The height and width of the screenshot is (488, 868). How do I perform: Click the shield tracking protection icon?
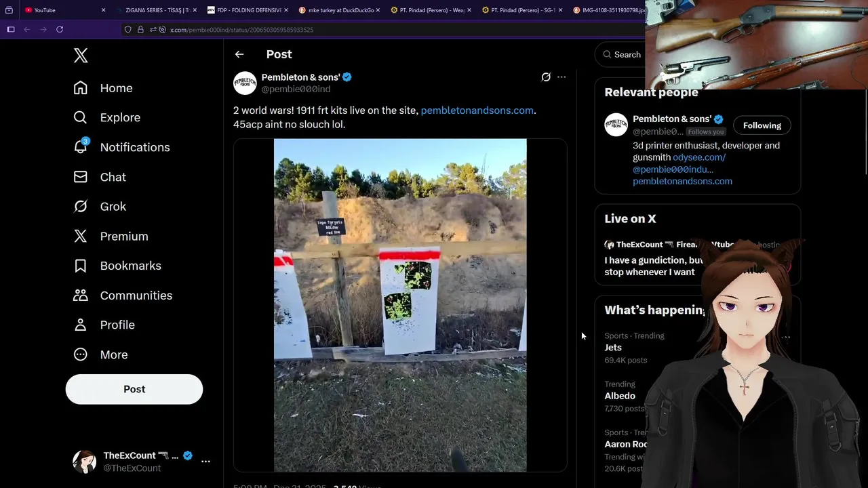127,30
